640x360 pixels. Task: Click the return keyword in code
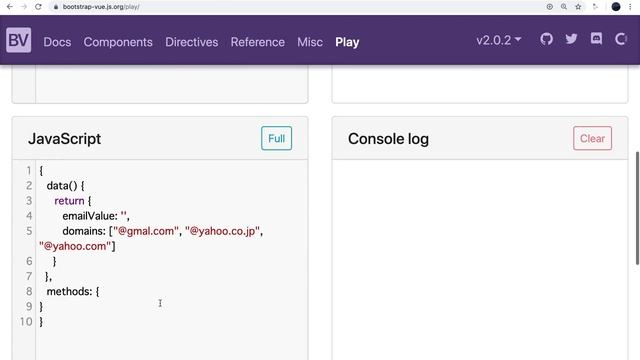pos(69,201)
